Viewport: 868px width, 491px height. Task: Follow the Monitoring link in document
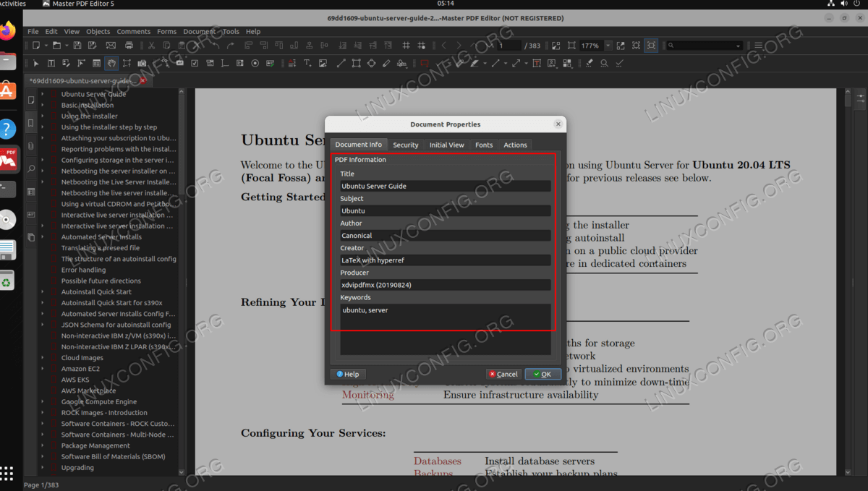(x=368, y=395)
